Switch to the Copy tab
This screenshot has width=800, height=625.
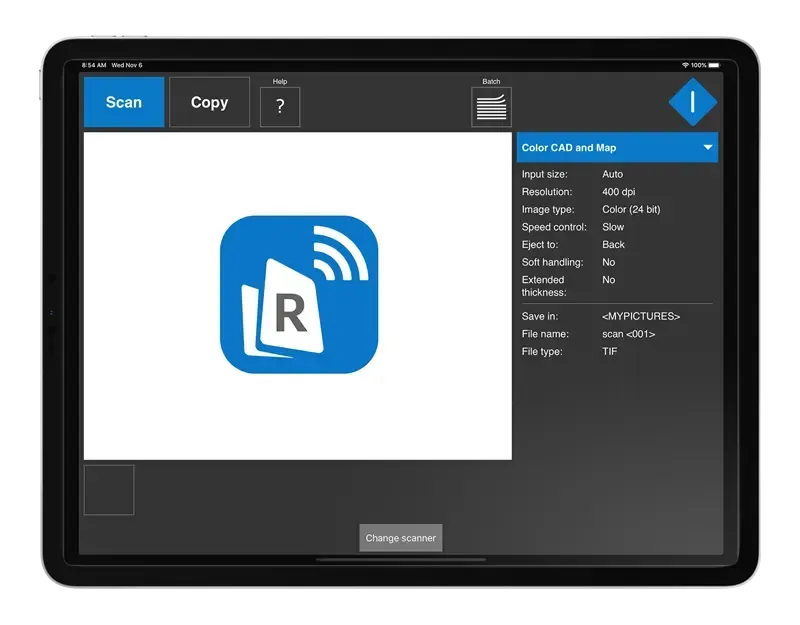209,102
